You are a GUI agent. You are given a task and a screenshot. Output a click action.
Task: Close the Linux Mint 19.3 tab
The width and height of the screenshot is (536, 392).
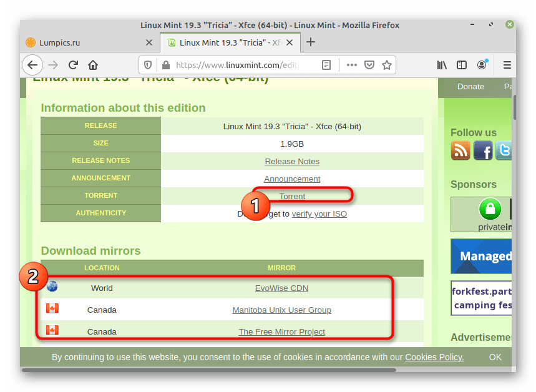(290, 42)
